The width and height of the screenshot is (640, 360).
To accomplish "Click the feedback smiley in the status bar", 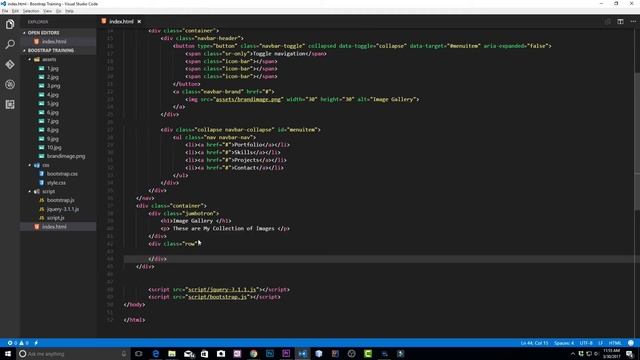I will tap(631, 343).
